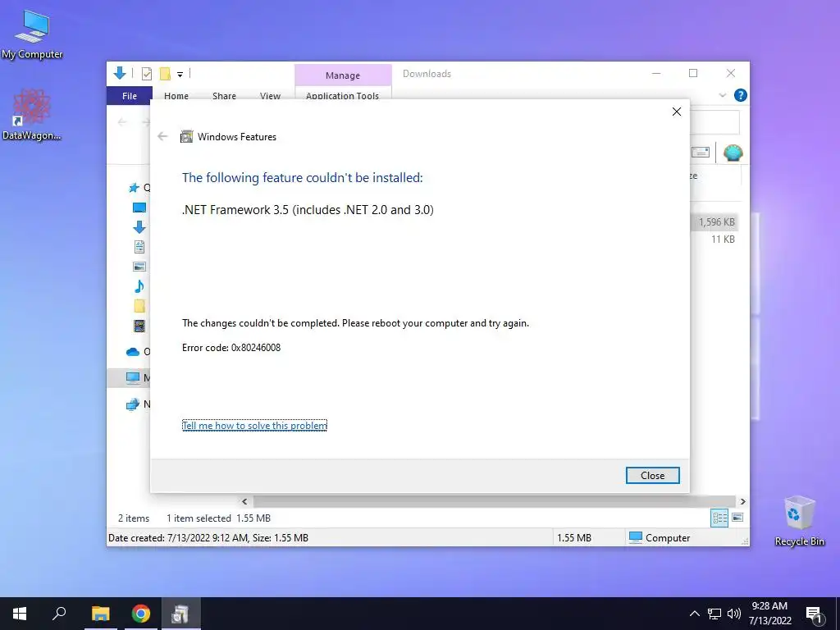Select Downloads arrow in Explorer sidebar
840x630 pixels.
tap(139, 227)
